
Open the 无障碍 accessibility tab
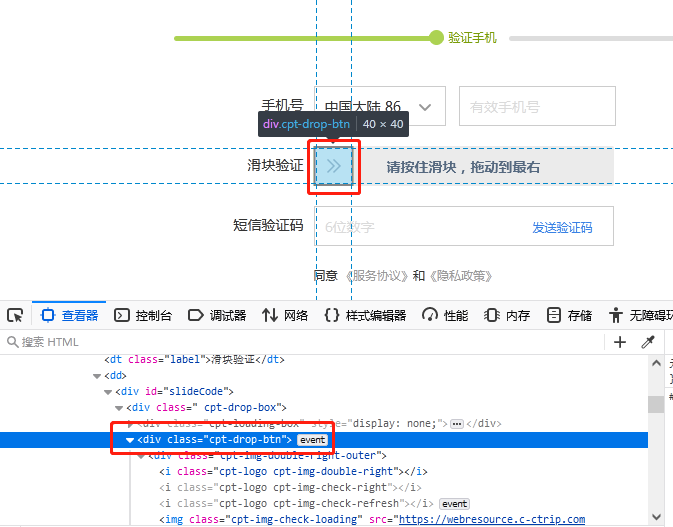[640, 315]
